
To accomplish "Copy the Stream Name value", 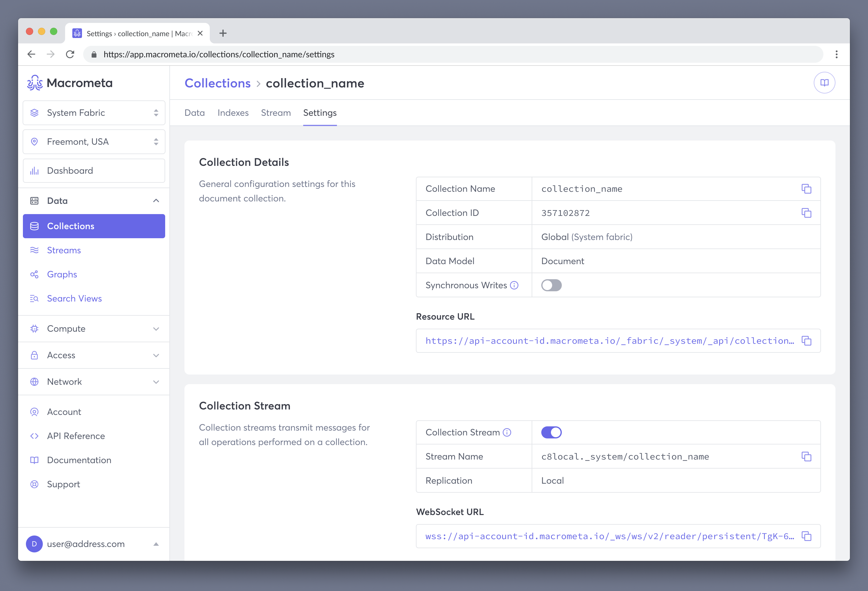I will click(806, 457).
